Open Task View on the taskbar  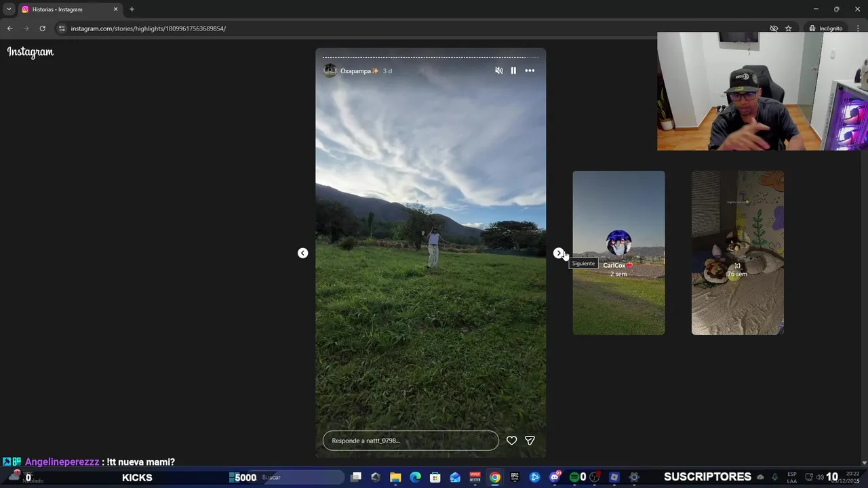click(356, 477)
